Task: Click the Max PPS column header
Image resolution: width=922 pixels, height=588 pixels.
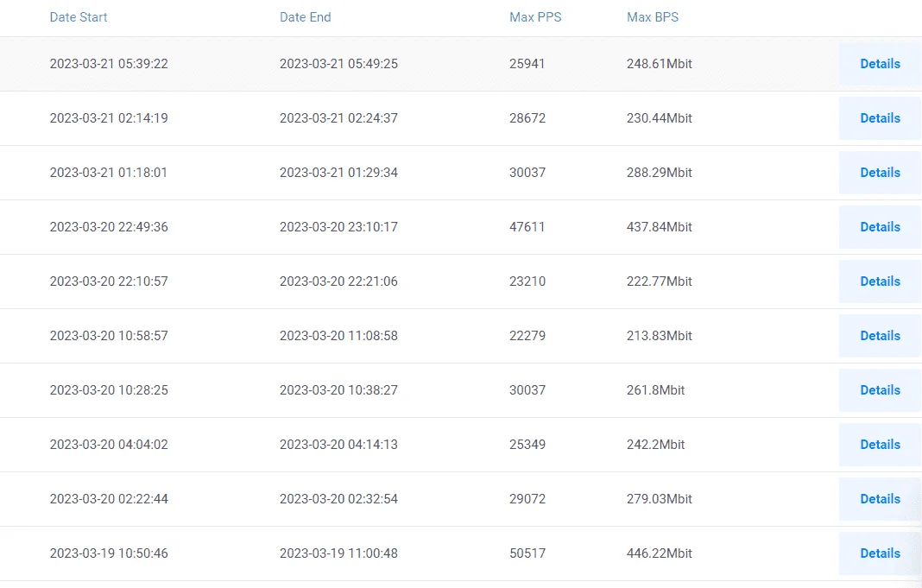Action: click(x=535, y=17)
